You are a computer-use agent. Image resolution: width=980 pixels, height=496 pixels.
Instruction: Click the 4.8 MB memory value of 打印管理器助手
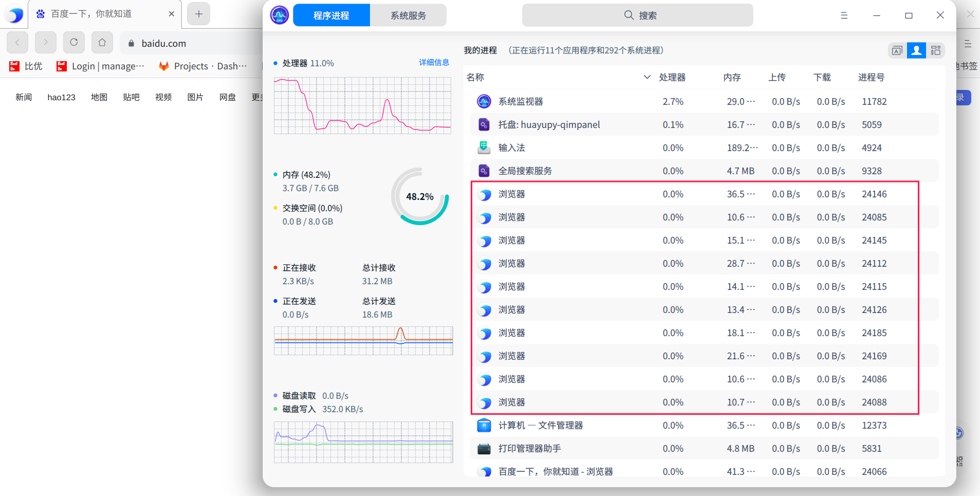pos(741,449)
